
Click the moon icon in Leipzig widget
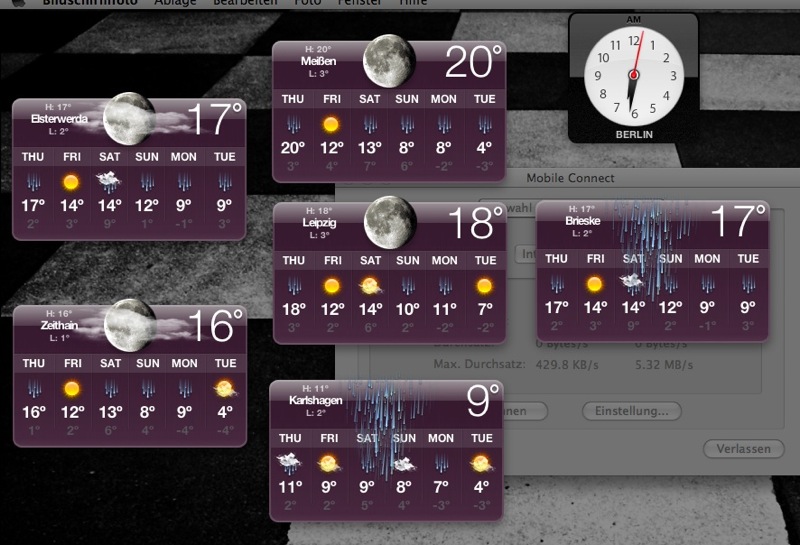click(x=388, y=221)
